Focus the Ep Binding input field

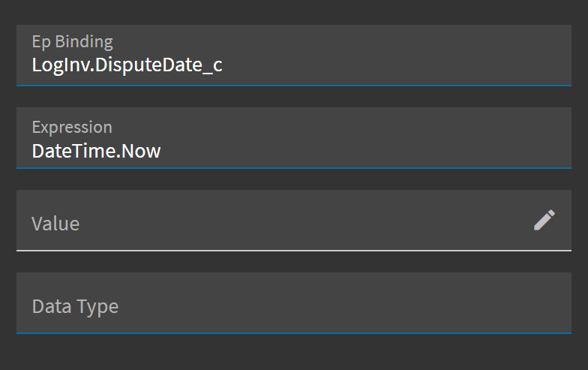click(x=294, y=56)
